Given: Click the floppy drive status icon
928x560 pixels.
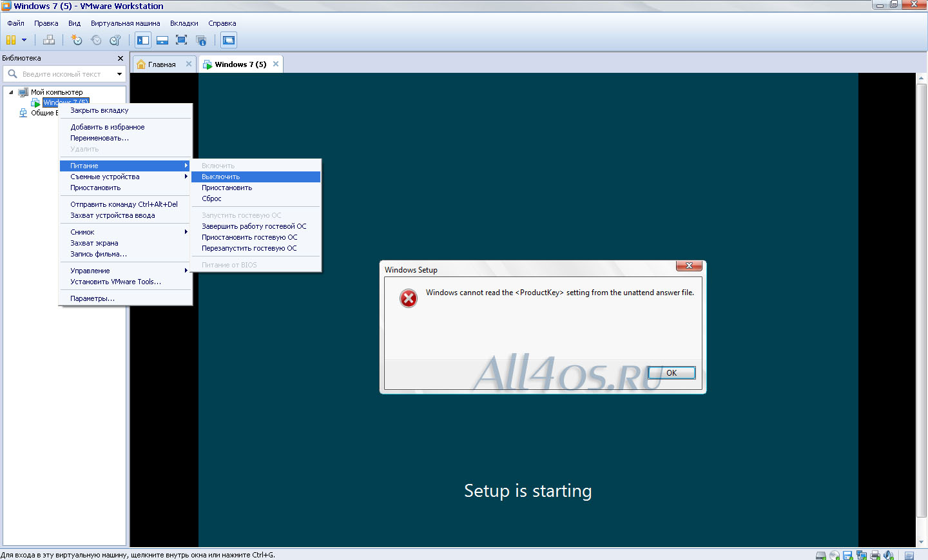Looking at the screenshot, I should coord(848,555).
